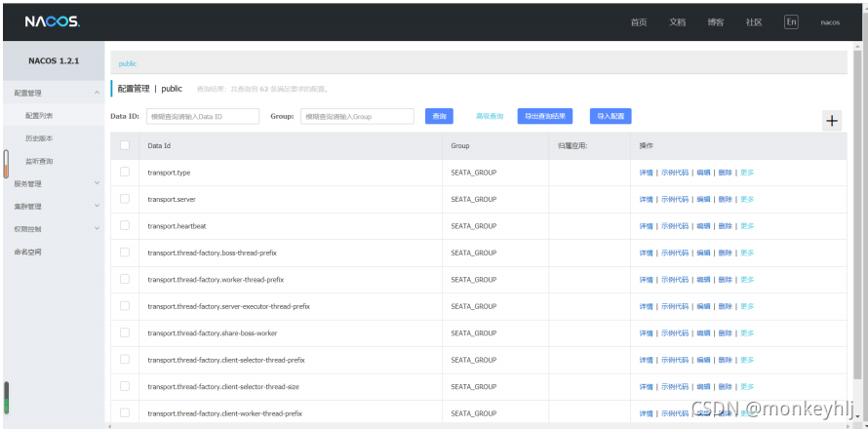Screen dimensions: 868x429
Task: Tick checkbox for server-executor-thread-prefix row
Action: coord(125,305)
